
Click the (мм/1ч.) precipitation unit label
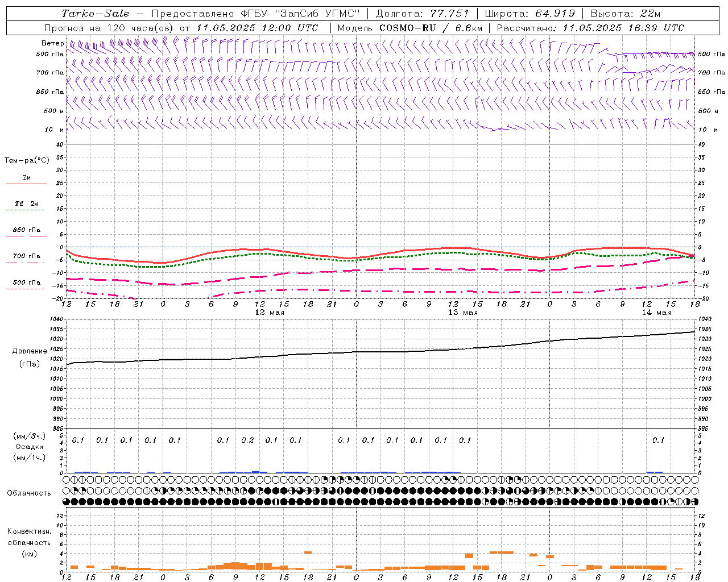[x=29, y=458]
